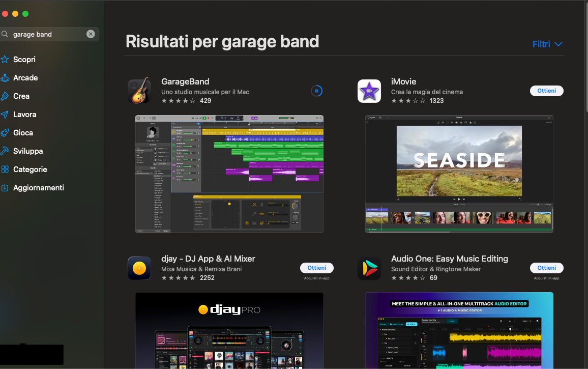The width and height of the screenshot is (588, 369).
Task: Click the Arcade joystick icon
Action: pos(5,78)
